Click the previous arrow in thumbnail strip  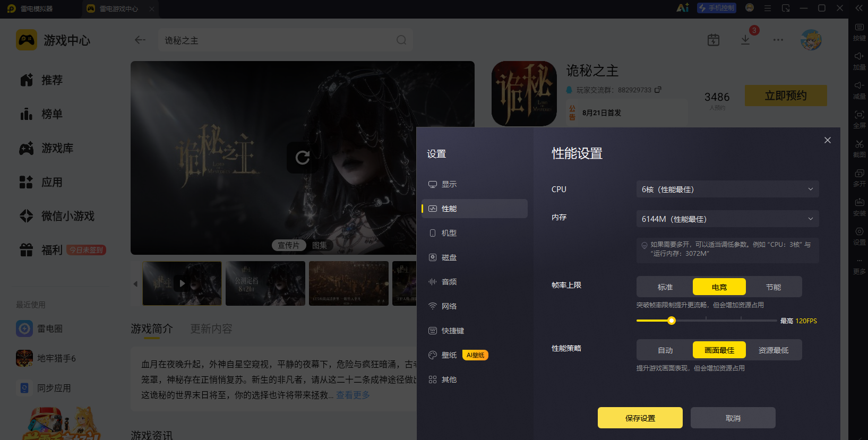tap(135, 284)
